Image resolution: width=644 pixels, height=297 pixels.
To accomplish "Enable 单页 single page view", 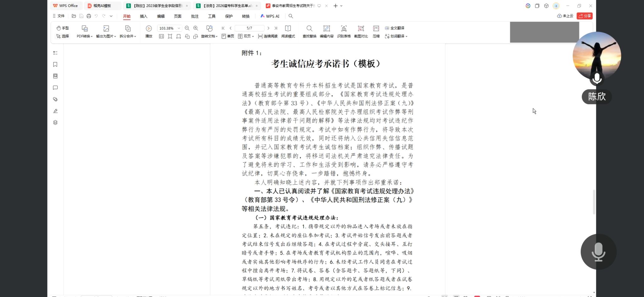I will point(228,36).
